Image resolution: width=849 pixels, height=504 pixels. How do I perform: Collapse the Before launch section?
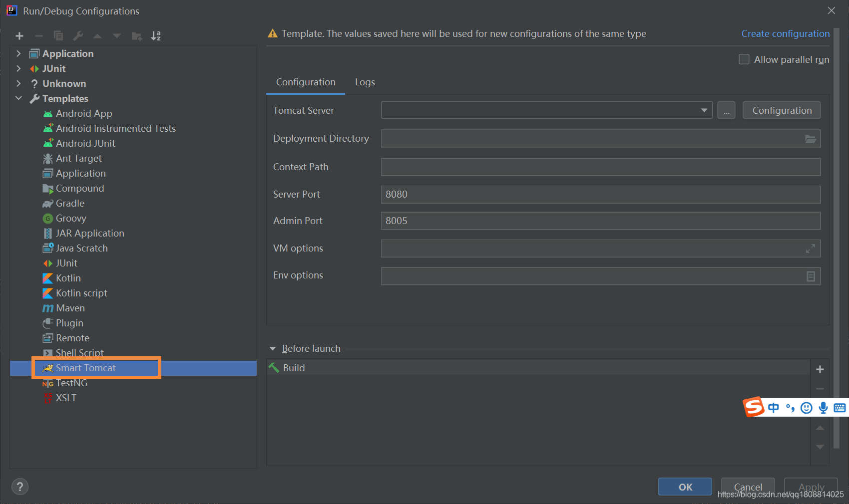[273, 349]
